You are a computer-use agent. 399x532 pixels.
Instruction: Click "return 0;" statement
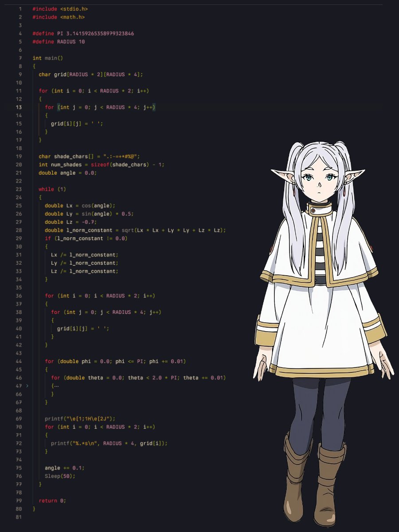tap(52, 501)
